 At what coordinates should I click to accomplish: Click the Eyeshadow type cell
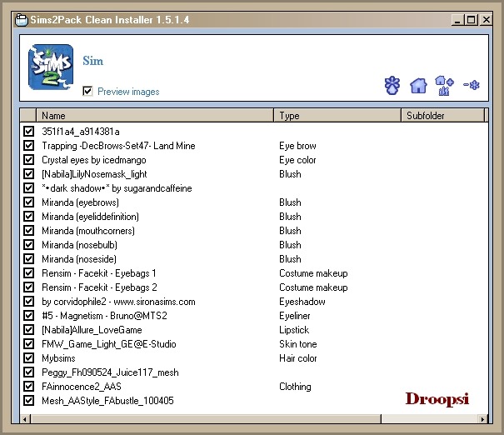pos(302,302)
